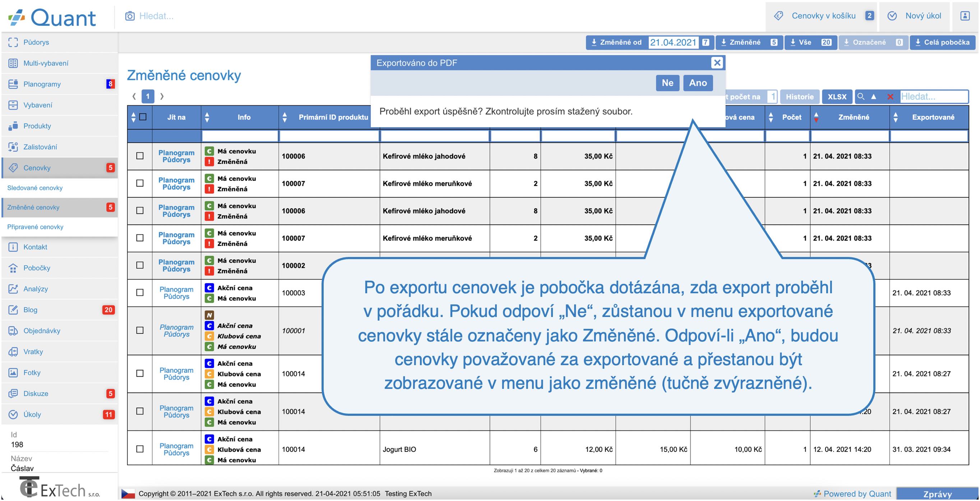
Task: Click the up triangle icon in table toolbar
Action: click(874, 97)
